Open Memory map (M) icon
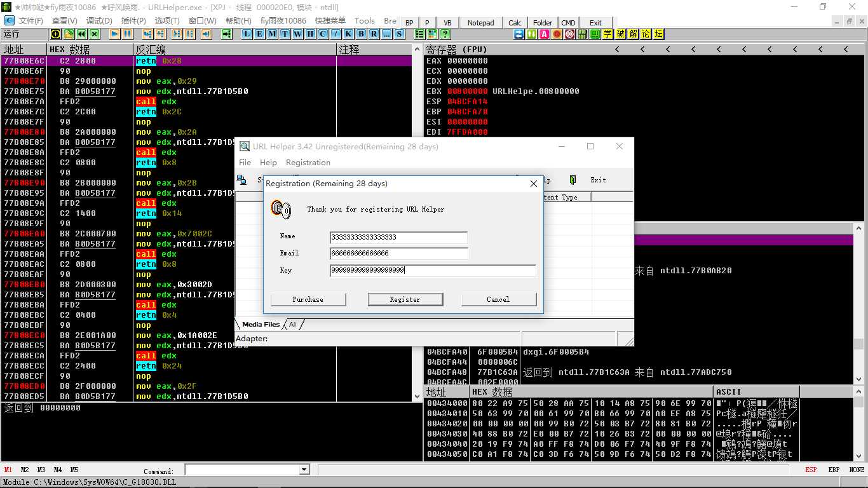 273,34
